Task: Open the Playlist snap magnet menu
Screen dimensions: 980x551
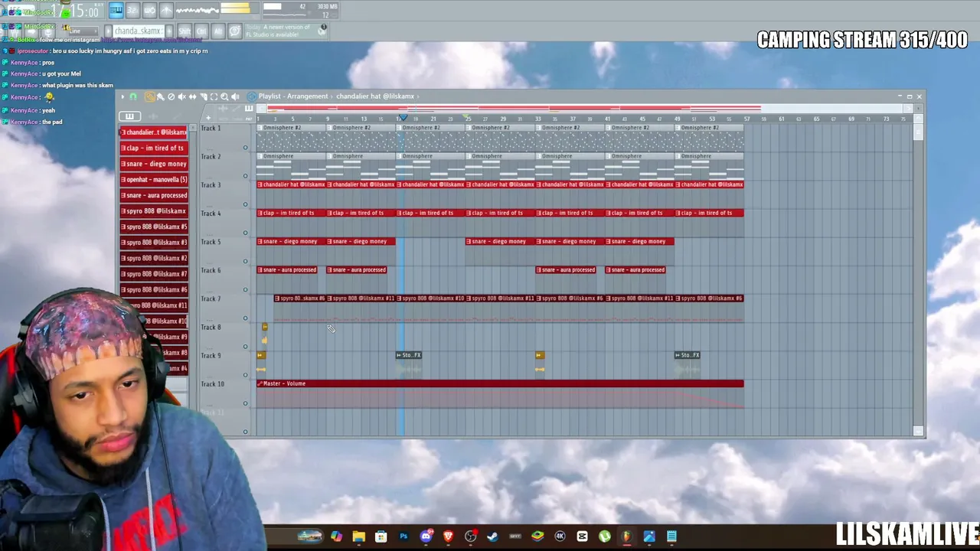Action: pyautogui.click(x=133, y=96)
